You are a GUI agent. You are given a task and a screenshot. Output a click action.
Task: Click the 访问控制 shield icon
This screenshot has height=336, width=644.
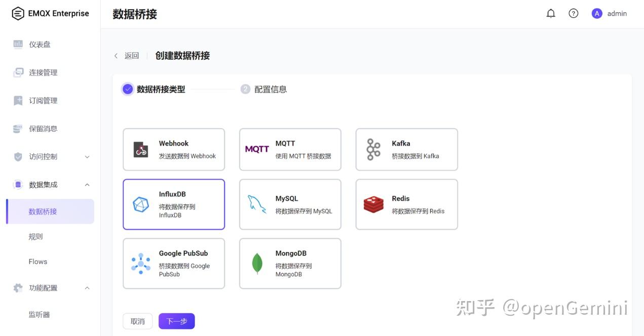(x=18, y=157)
